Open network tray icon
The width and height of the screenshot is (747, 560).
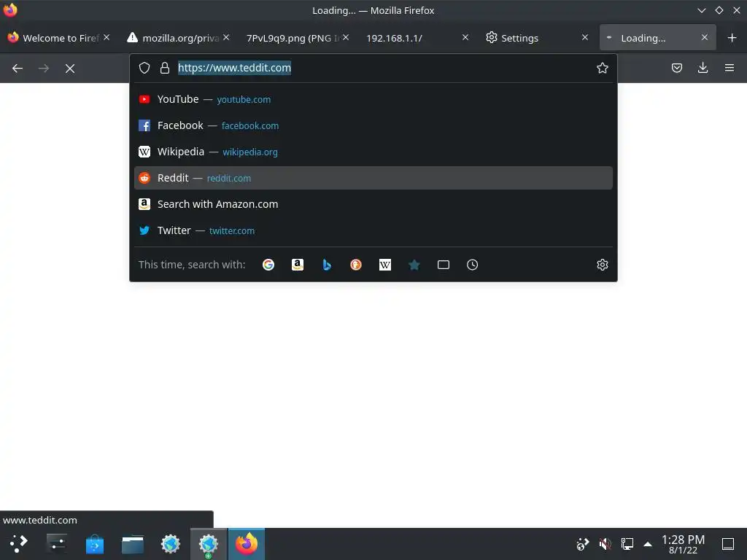627,544
